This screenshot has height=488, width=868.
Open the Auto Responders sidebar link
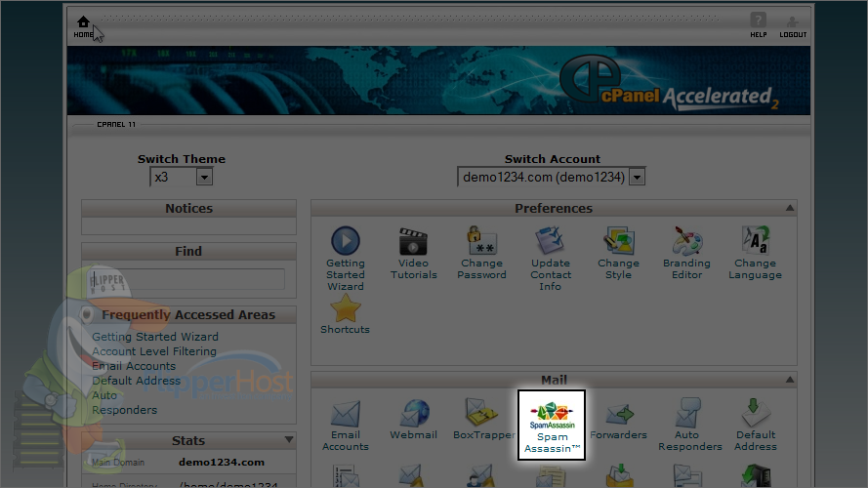[125, 402]
